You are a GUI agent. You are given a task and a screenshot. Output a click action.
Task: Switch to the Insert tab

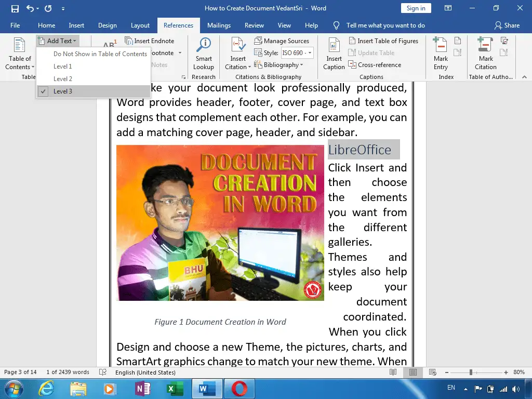click(x=76, y=25)
